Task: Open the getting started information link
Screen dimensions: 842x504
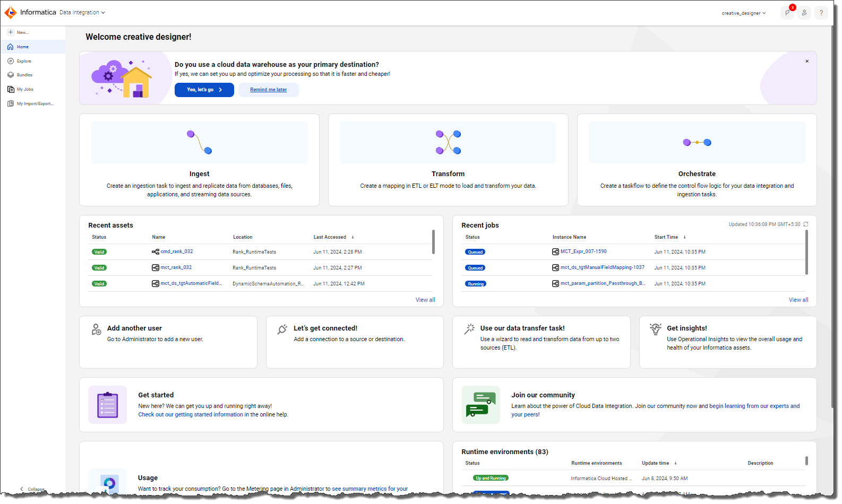Action: tap(191, 415)
